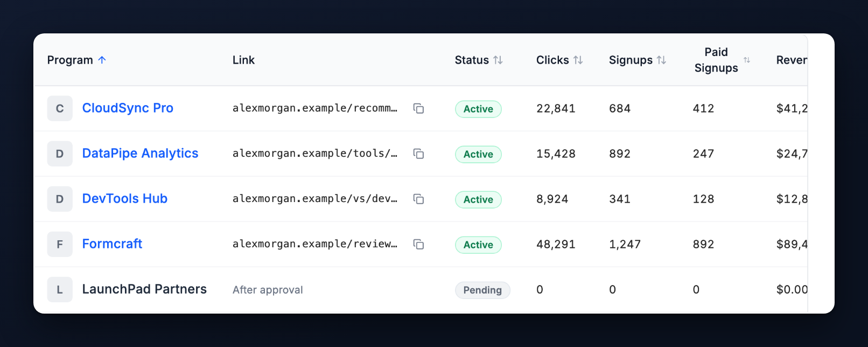The width and height of the screenshot is (868, 347).
Task: Copy the CloudSync Pro referral link
Action: [x=418, y=108]
